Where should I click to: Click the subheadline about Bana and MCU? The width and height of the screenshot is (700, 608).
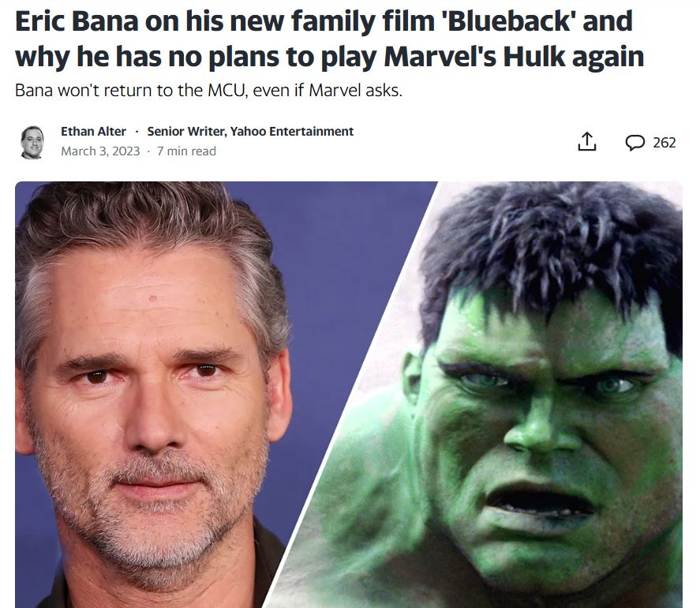pyautogui.click(x=208, y=91)
